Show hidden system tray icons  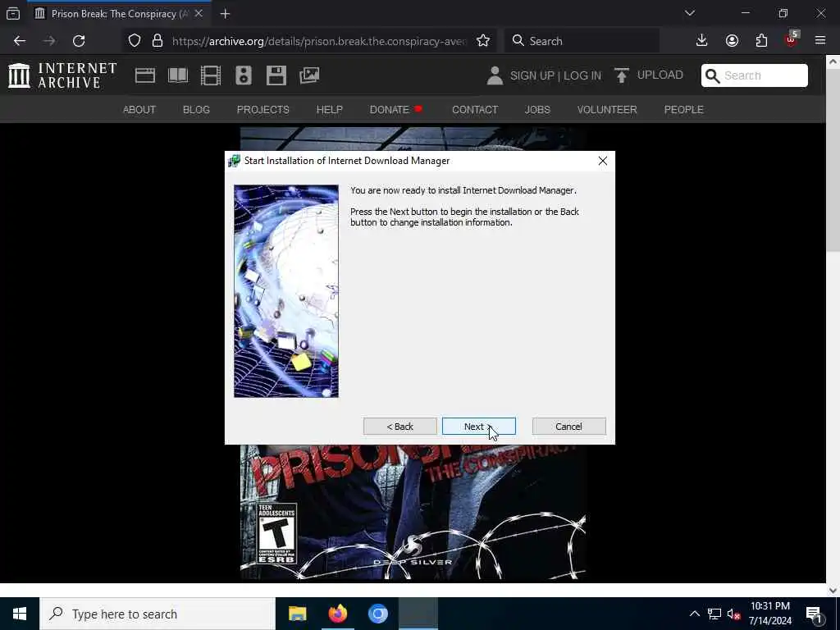coord(694,614)
